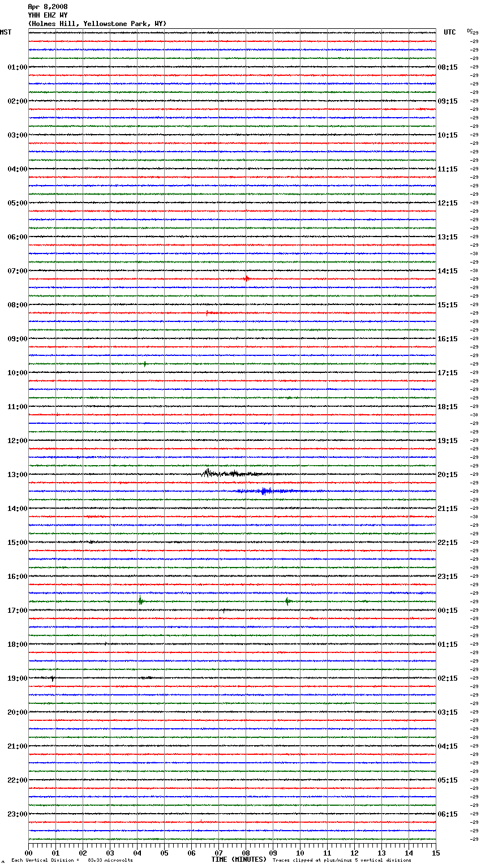Click the date heading Apr 8,2008
The image size is (481, 868).
[x=48, y=7]
